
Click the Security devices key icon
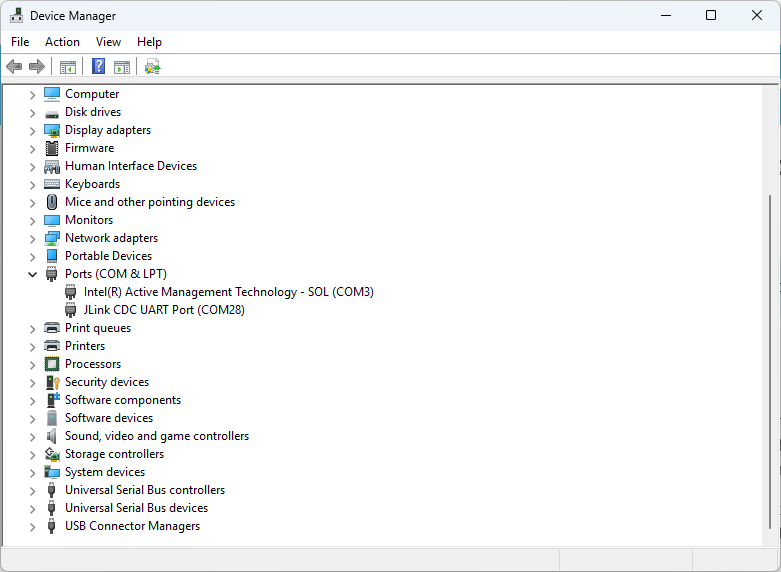[52, 382]
